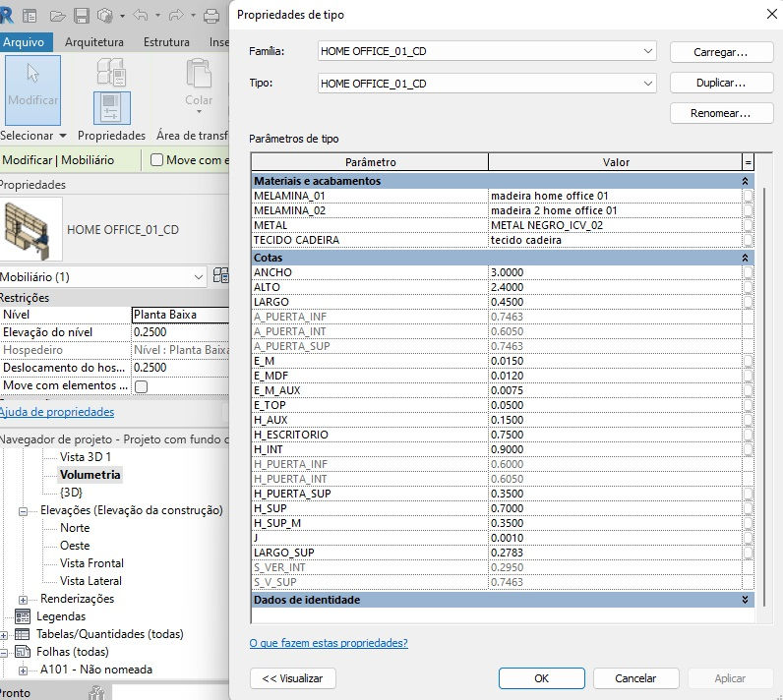Viewport: 783px width, 700px height.
Task: Click the Modificar cursor tool
Action: click(33, 89)
